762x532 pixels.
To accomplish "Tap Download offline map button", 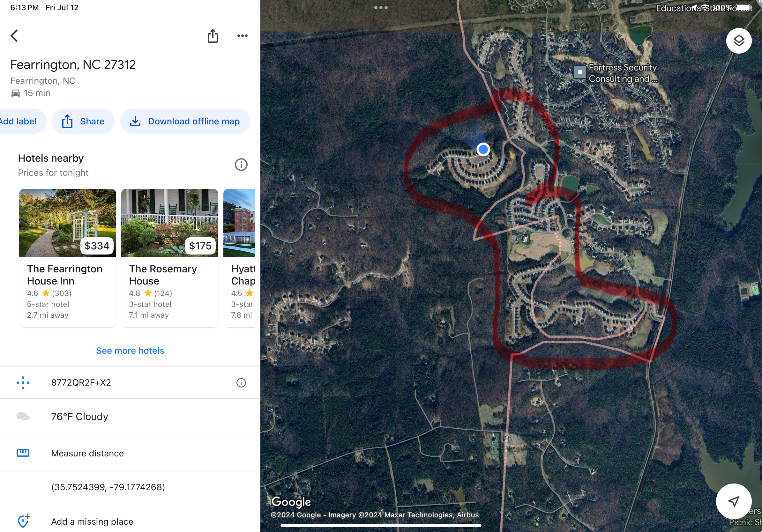I will click(x=185, y=122).
